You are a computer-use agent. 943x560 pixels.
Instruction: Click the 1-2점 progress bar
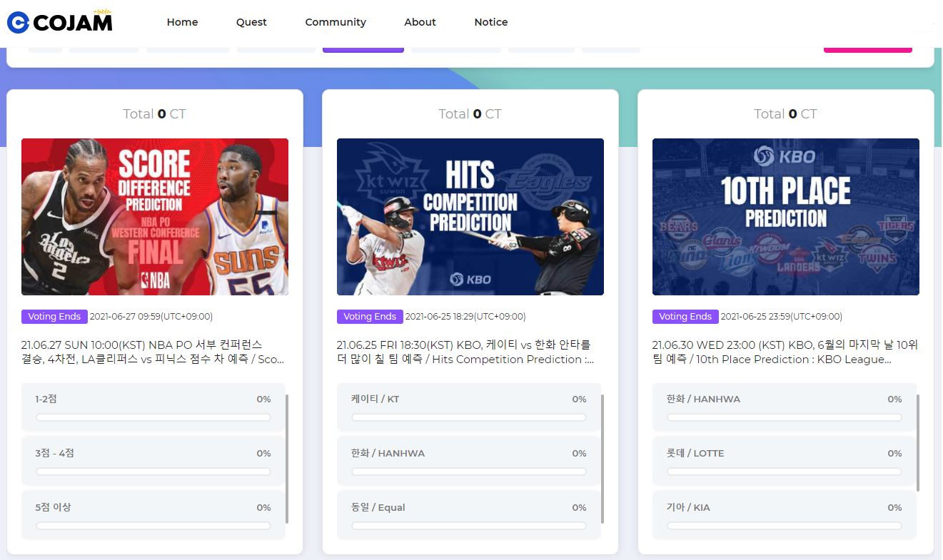(x=153, y=417)
